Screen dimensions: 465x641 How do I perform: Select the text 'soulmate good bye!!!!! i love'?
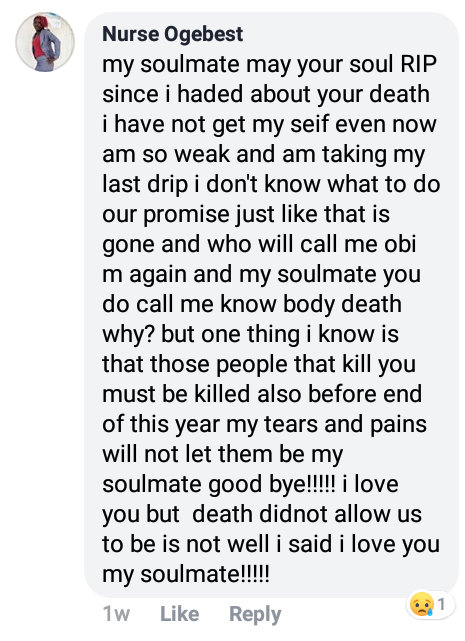[250, 485]
